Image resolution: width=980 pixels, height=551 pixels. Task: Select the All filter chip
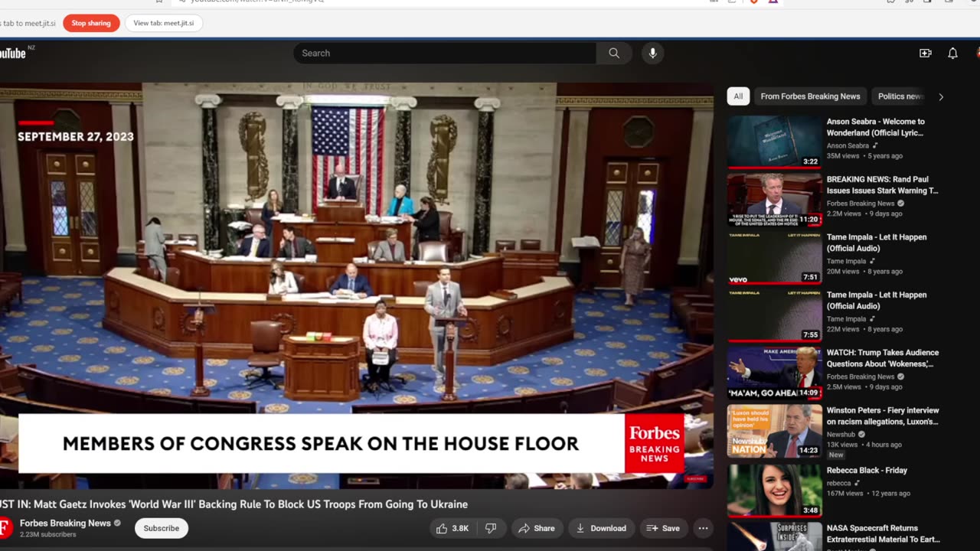click(738, 96)
